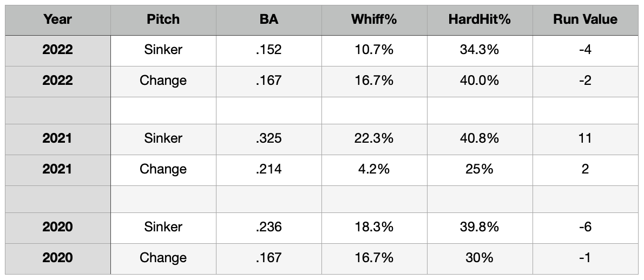Click the 40.8% hard hit cell

pyautogui.click(x=479, y=138)
